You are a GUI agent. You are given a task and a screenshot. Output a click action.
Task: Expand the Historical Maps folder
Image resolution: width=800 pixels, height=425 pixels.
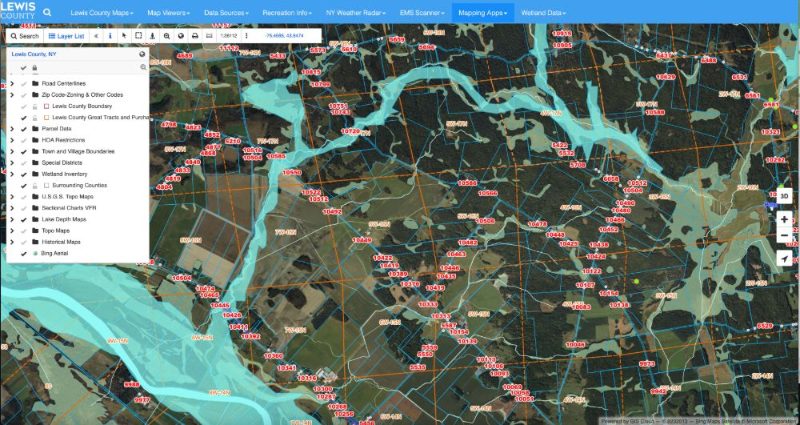pyautogui.click(x=12, y=242)
